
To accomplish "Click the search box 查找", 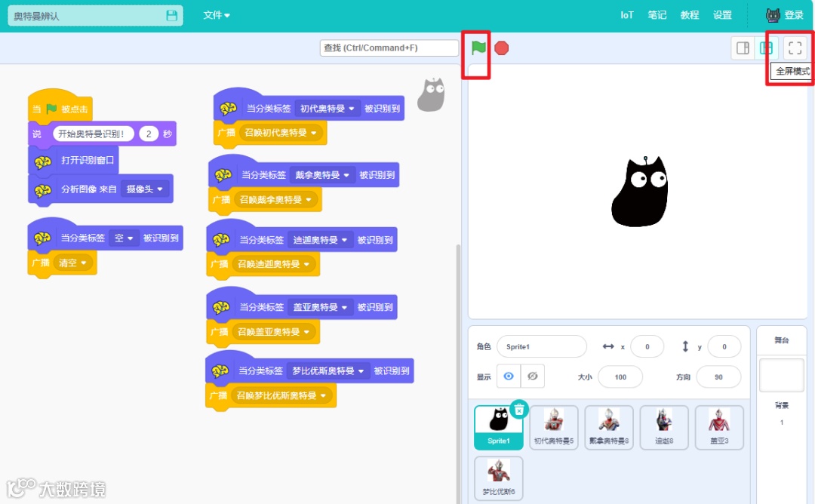I will point(389,48).
